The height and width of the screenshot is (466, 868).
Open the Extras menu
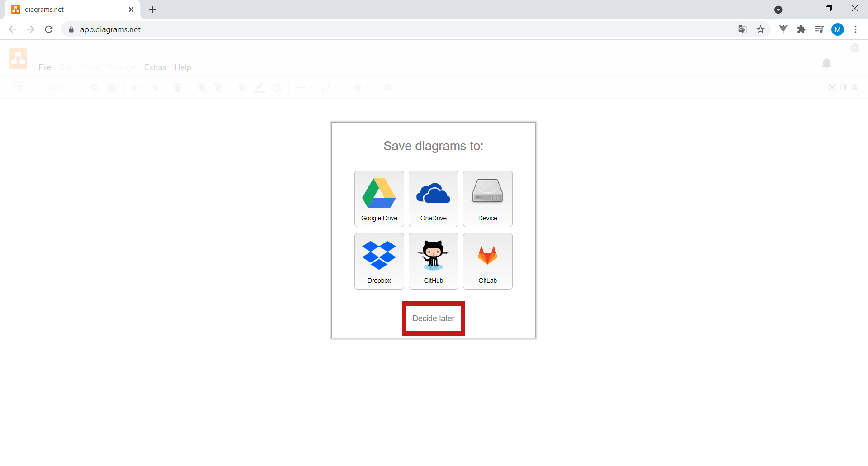point(155,67)
